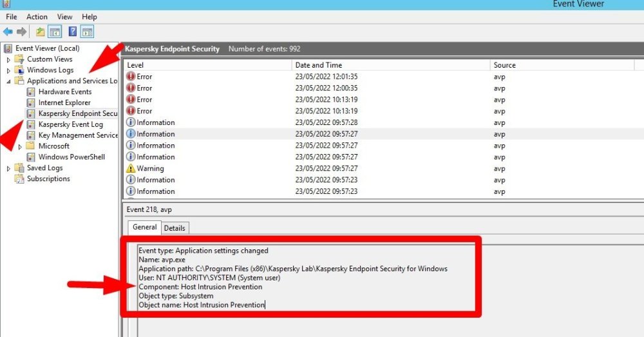Expand the Saved Logs node
The width and height of the screenshot is (644, 337).
(8, 168)
